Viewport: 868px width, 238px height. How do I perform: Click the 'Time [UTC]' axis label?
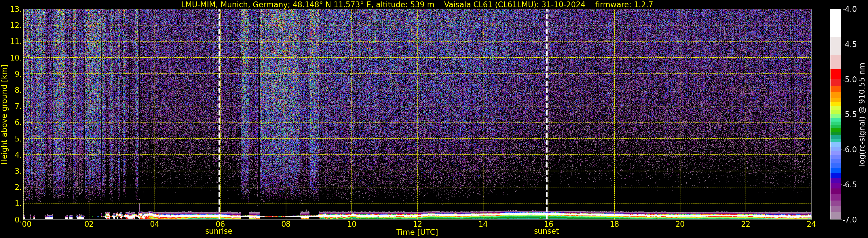coord(417,232)
